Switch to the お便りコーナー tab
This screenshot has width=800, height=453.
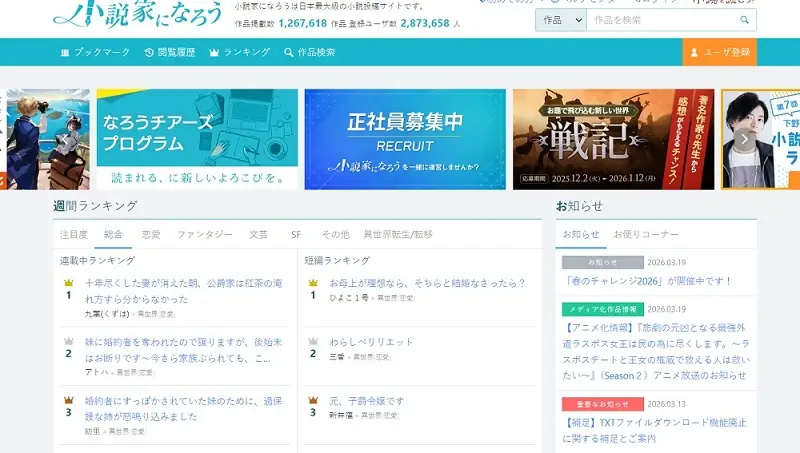[x=646, y=234]
